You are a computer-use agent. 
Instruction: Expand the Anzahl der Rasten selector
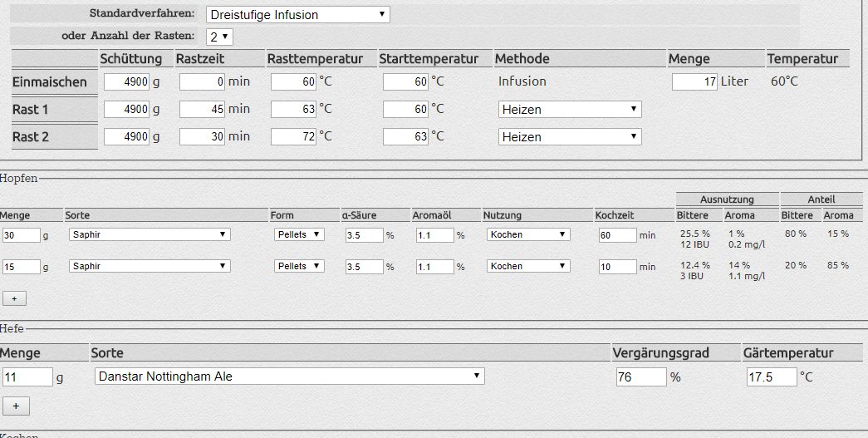click(x=220, y=37)
